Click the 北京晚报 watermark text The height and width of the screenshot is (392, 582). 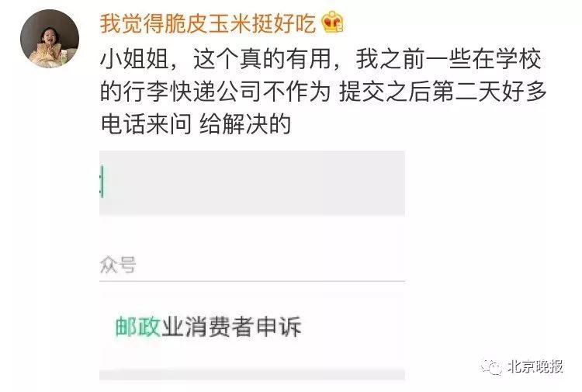point(535,366)
